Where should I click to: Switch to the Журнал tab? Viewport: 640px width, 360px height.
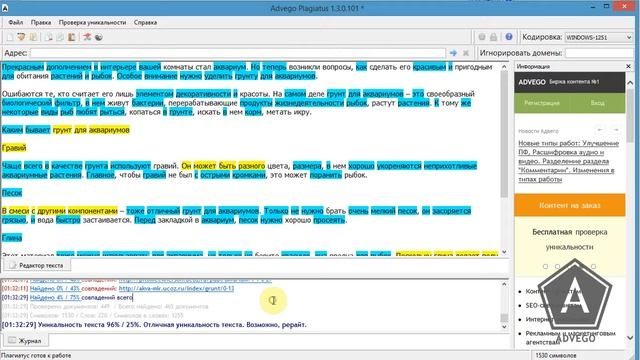click(25, 340)
